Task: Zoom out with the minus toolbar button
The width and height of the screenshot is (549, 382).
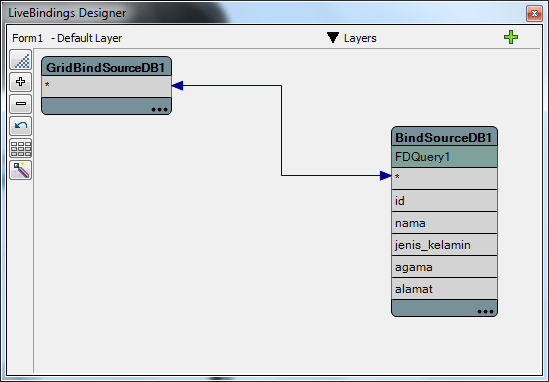Action: [x=21, y=104]
